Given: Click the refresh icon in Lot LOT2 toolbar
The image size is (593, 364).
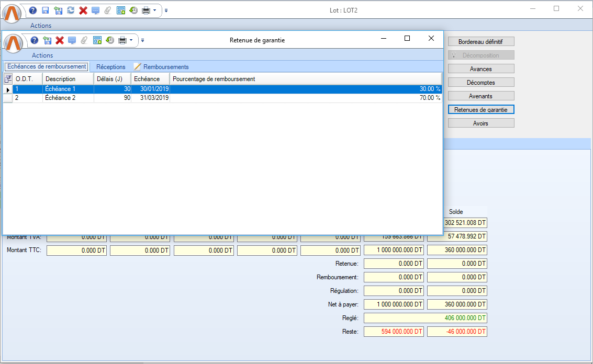Looking at the screenshot, I should [x=71, y=10].
